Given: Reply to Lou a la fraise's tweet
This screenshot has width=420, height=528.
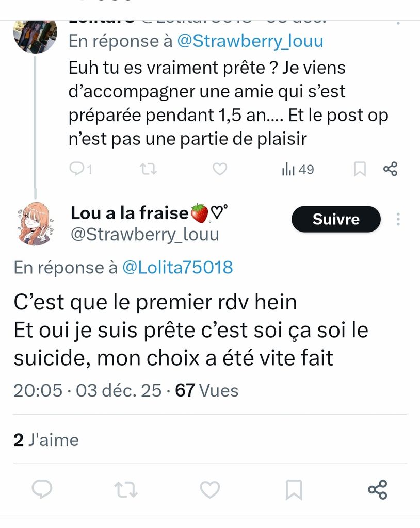Looking at the screenshot, I should point(42,489).
